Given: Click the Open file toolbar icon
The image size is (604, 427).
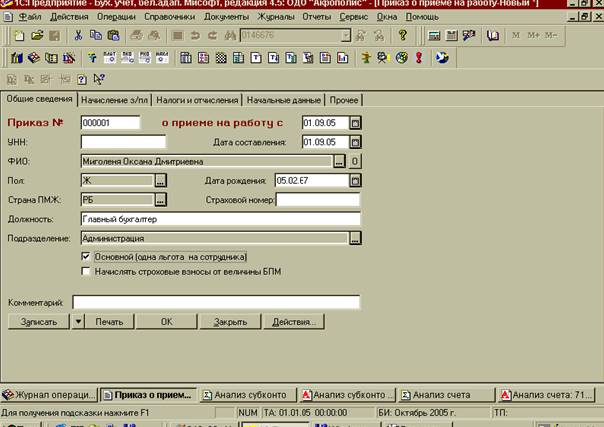Looking at the screenshot, I should (36, 36).
